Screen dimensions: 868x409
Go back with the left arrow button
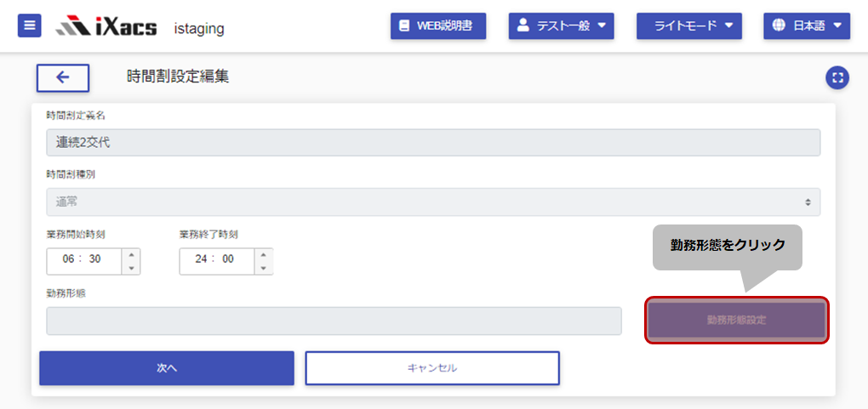tap(63, 77)
